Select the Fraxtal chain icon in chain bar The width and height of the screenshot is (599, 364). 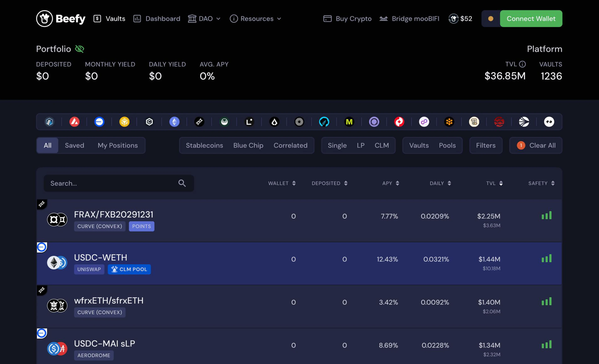(199, 122)
